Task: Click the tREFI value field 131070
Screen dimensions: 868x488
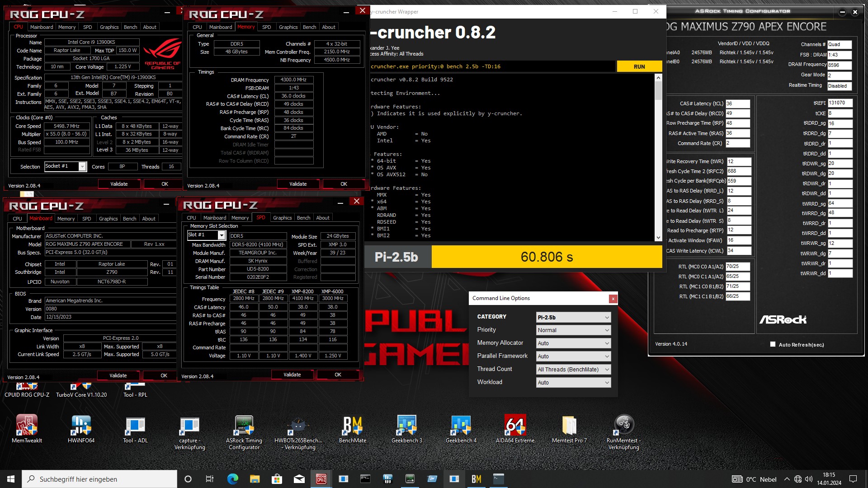Action: click(840, 103)
